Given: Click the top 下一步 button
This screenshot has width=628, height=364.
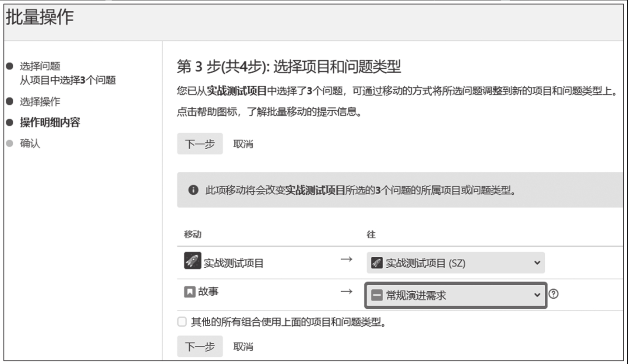Looking at the screenshot, I should pos(200,144).
